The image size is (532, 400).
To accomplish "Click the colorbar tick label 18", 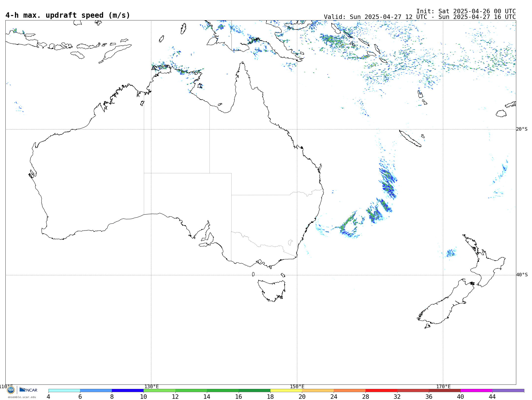I will coord(270,397).
